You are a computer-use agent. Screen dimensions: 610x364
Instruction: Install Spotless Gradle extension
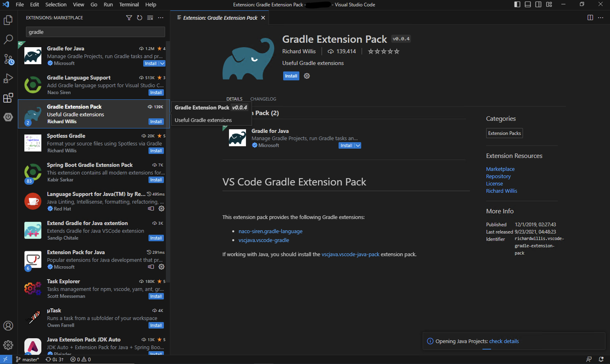tap(156, 151)
